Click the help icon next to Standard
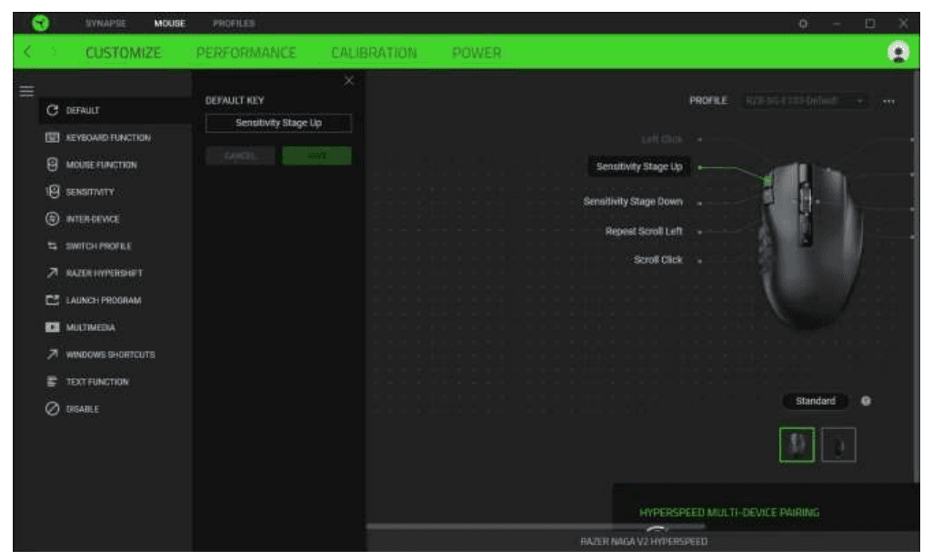Image resolution: width=933 pixels, height=560 pixels. (x=865, y=400)
